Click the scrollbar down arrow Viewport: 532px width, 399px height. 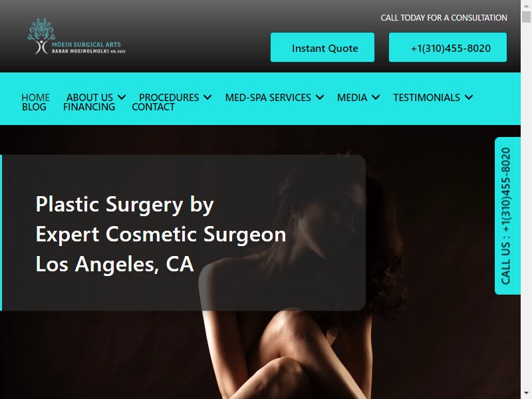(526, 394)
